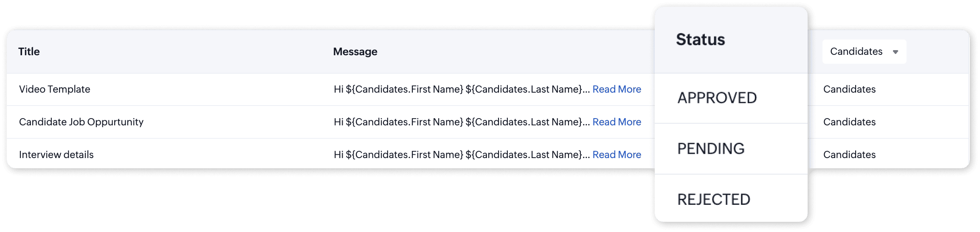Open the Interview details template
Viewport: 980px width, 232px height.
coord(56,155)
